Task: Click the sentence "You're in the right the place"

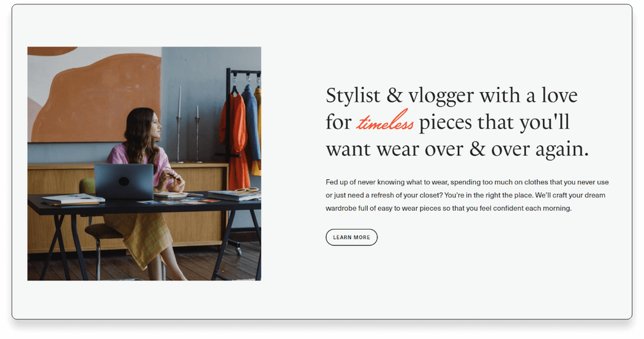Action: pyautogui.click(x=488, y=195)
